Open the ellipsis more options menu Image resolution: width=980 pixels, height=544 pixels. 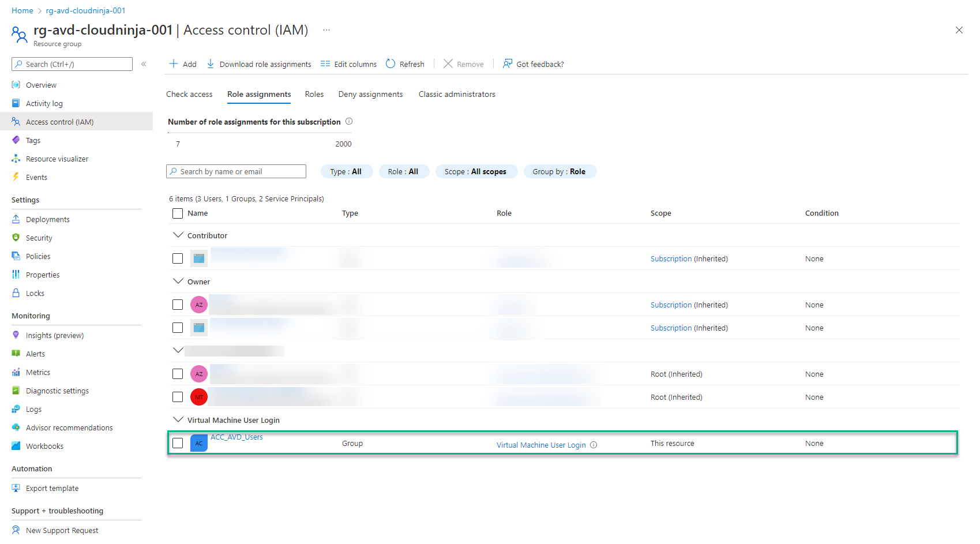tap(326, 30)
